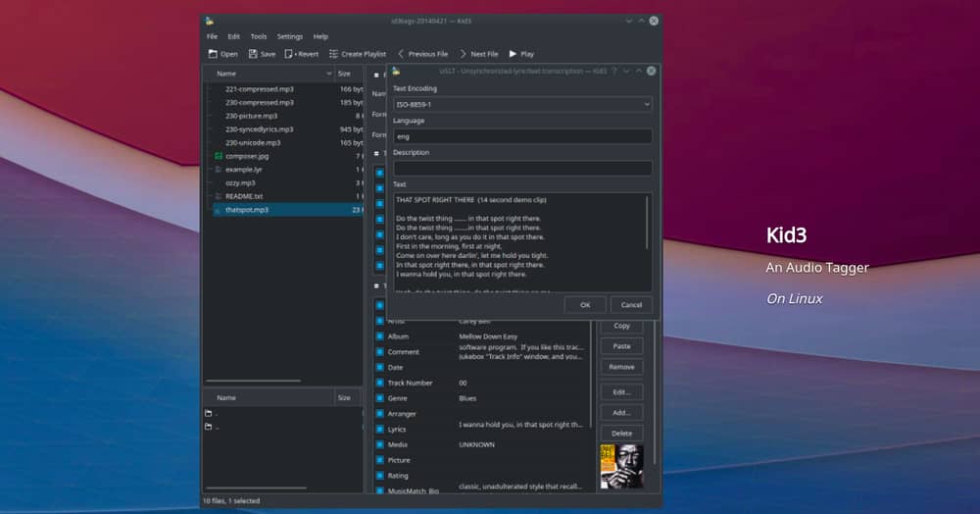This screenshot has width=980, height=514.
Task: Toggle the Comment field checkbox
Action: [x=379, y=352]
